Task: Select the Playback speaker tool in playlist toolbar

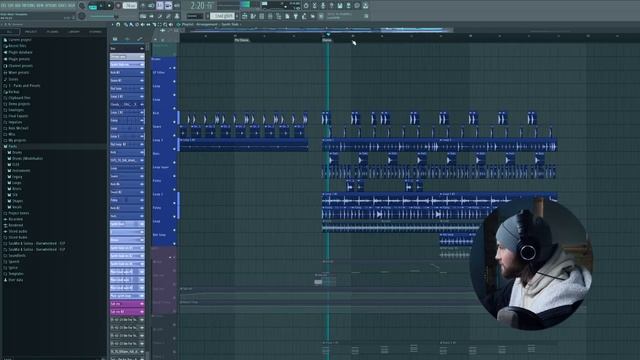Action: click(x=171, y=24)
